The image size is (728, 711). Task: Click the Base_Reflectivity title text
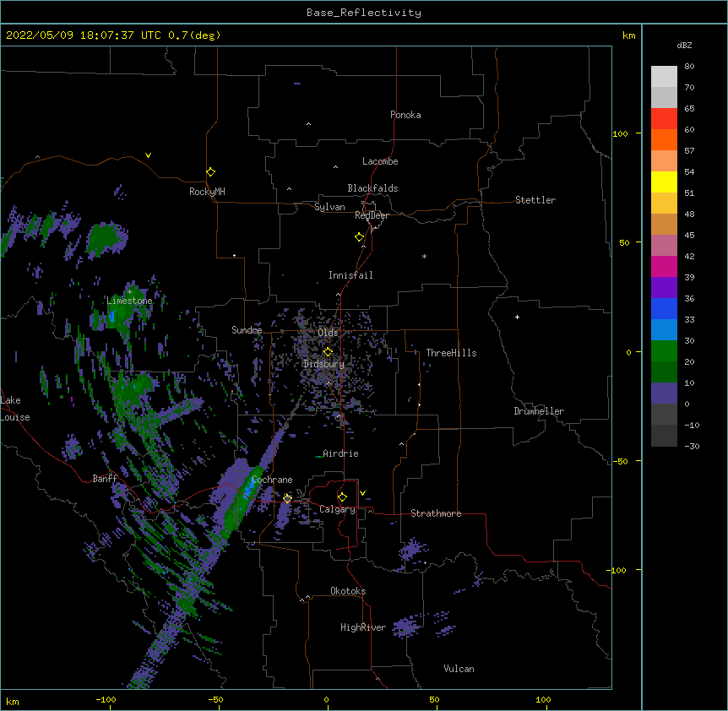click(364, 13)
